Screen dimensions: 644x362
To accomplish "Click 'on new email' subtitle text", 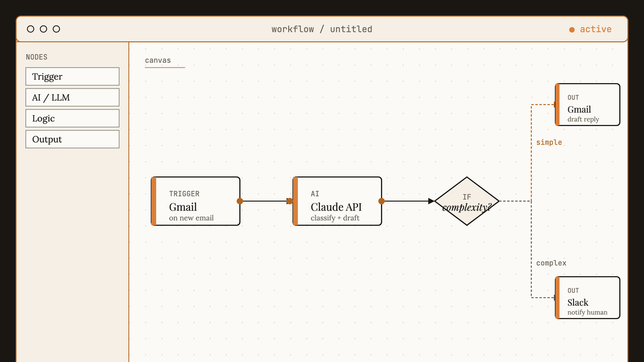I will coord(191,218).
